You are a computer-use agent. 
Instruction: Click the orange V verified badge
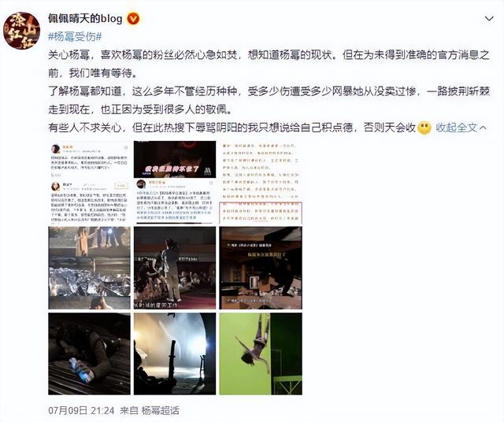click(x=133, y=19)
